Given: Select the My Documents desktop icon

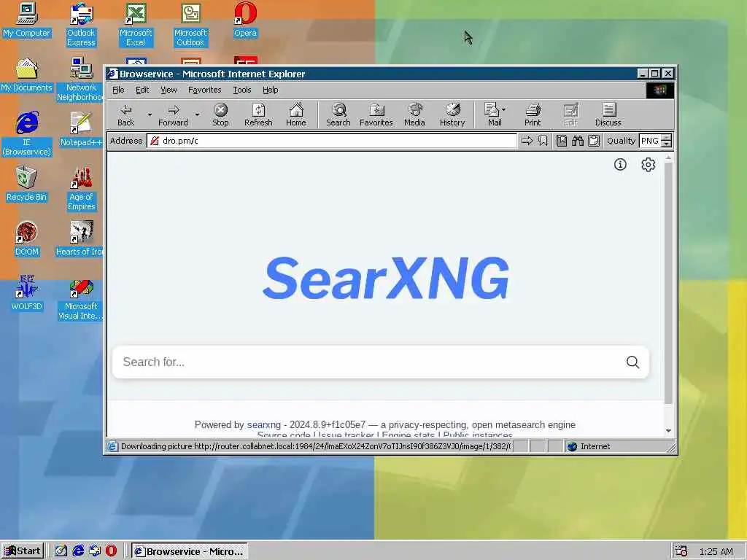Looking at the screenshot, I should point(27,75).
